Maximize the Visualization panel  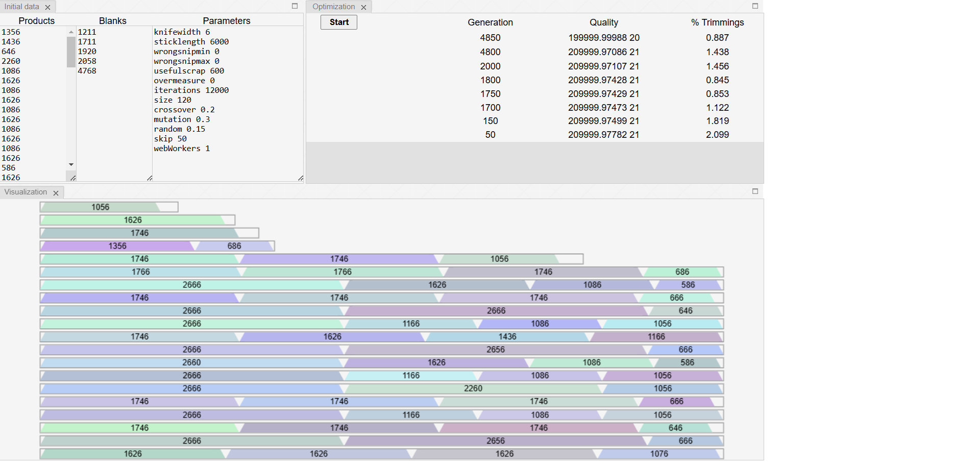click(755, 191)
